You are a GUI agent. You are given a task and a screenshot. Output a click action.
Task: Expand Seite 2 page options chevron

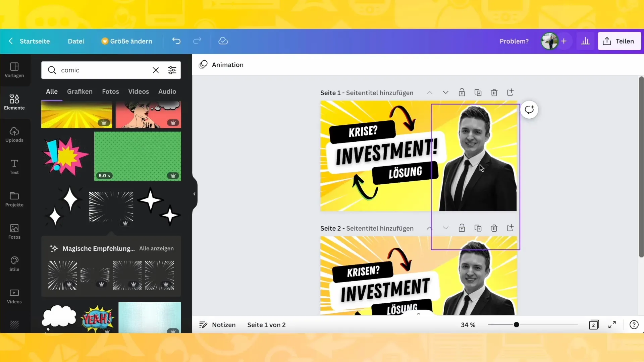click(x=446, y=228)
